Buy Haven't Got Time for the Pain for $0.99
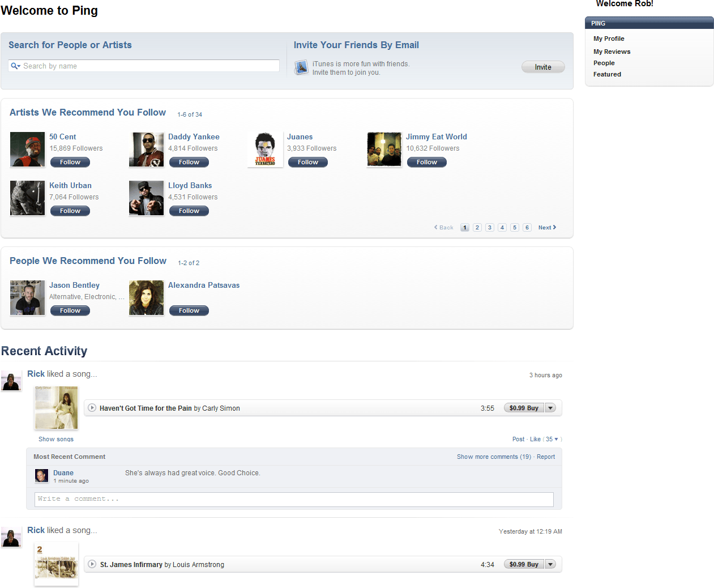The width and height of the screenshot is (714, 588). [x=524, y=408]
